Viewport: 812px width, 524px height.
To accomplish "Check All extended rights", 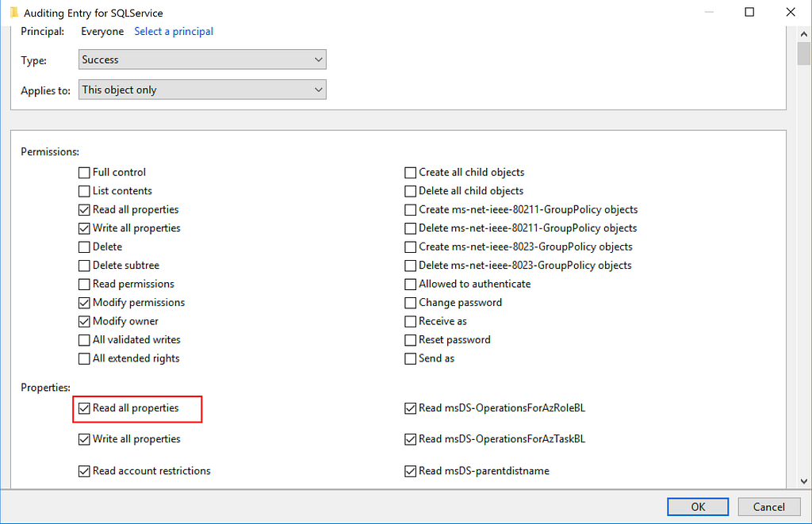I will coord(84,359).
